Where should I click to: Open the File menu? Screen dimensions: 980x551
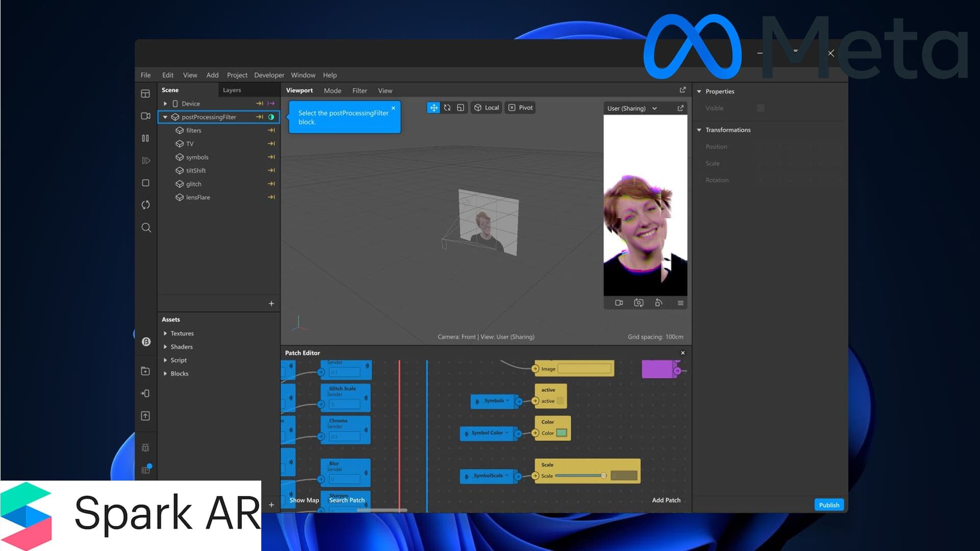(x=145, y=75)
